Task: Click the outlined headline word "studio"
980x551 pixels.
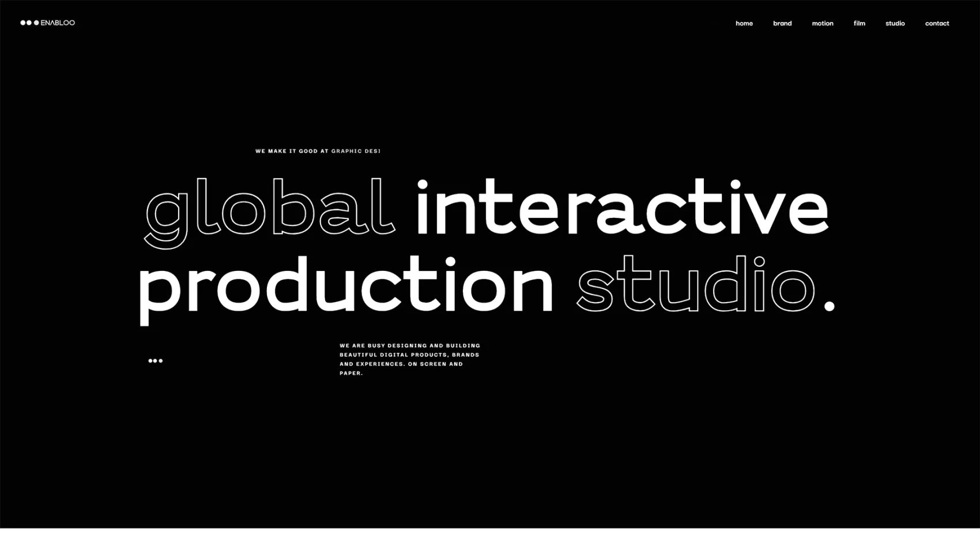Action: 696,285
